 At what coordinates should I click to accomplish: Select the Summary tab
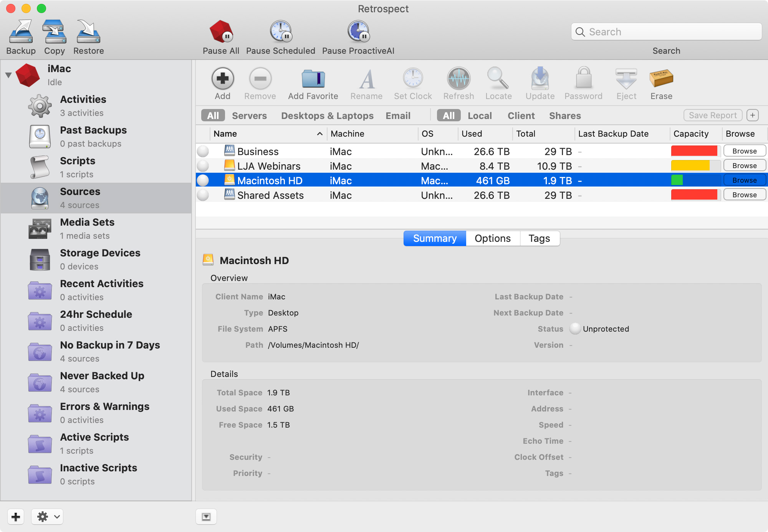pos(435,238)
